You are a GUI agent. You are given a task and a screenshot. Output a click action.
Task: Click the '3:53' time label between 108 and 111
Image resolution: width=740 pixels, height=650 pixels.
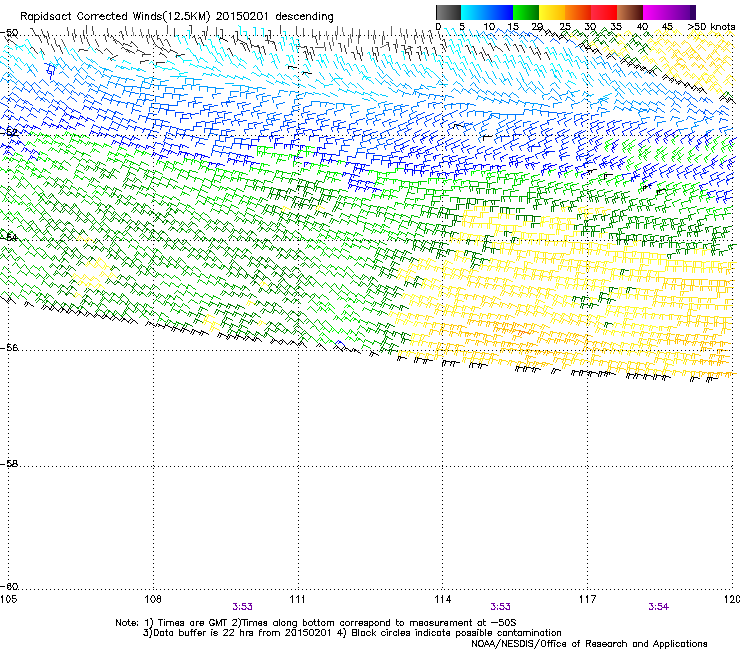tap(242, 607)
